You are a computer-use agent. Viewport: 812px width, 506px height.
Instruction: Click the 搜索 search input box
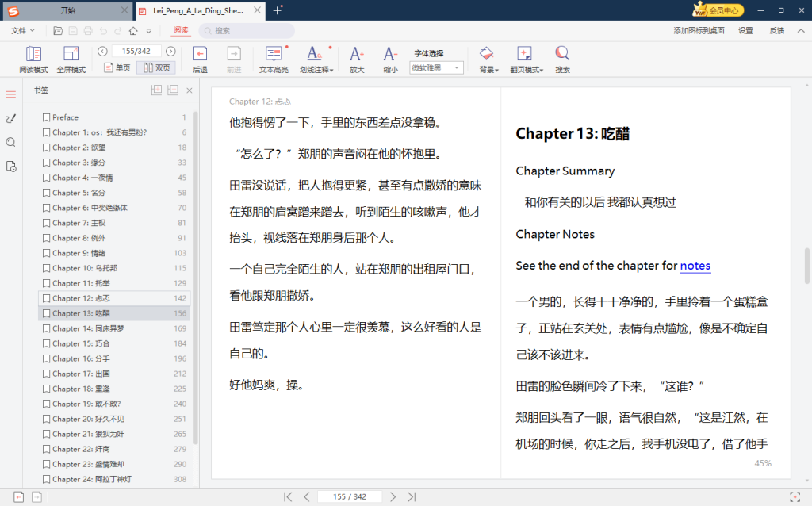(247, 31)
